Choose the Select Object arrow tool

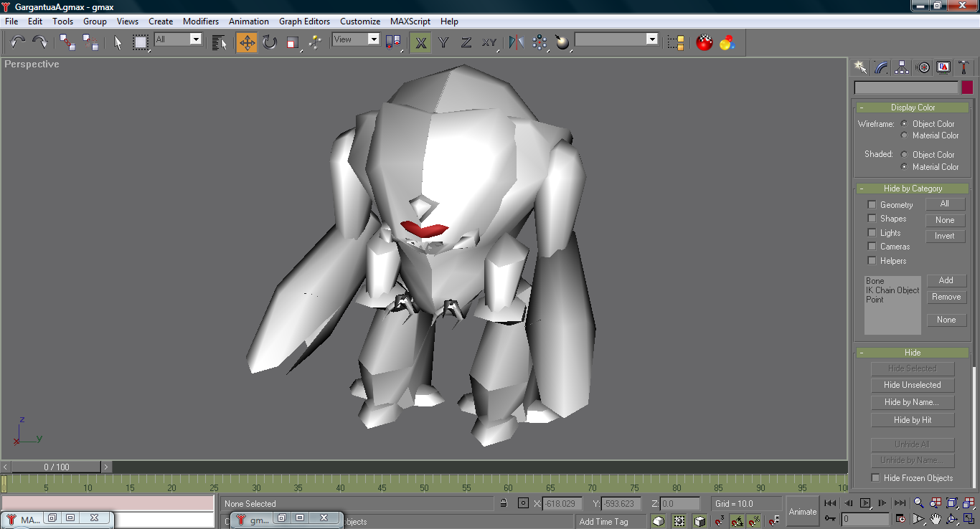118,42
